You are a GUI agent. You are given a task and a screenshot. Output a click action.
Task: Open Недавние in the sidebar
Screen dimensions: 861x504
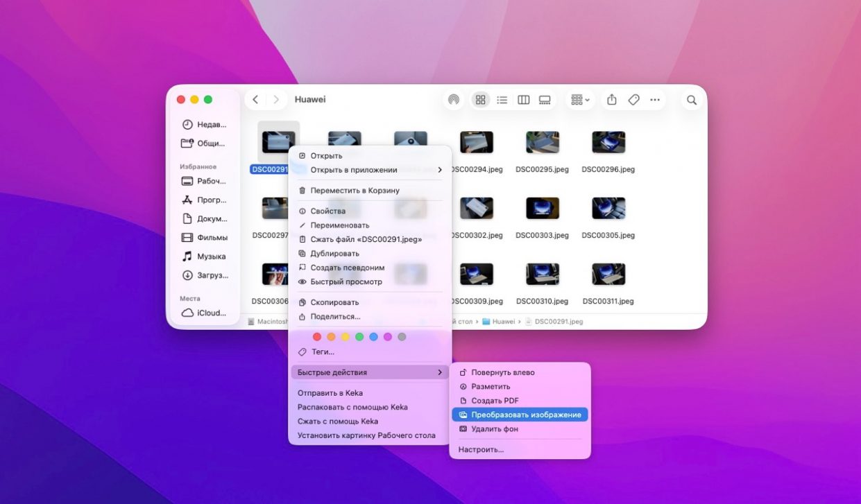(204, 125)
